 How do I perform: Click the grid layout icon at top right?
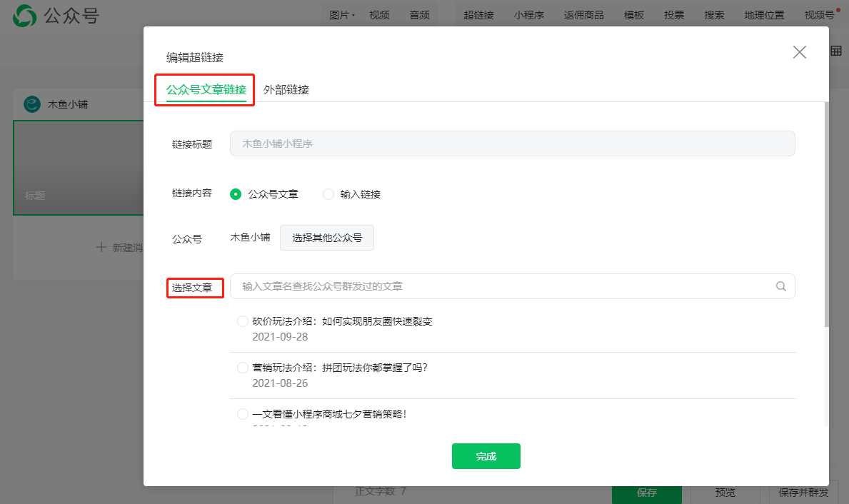[835, 51]
